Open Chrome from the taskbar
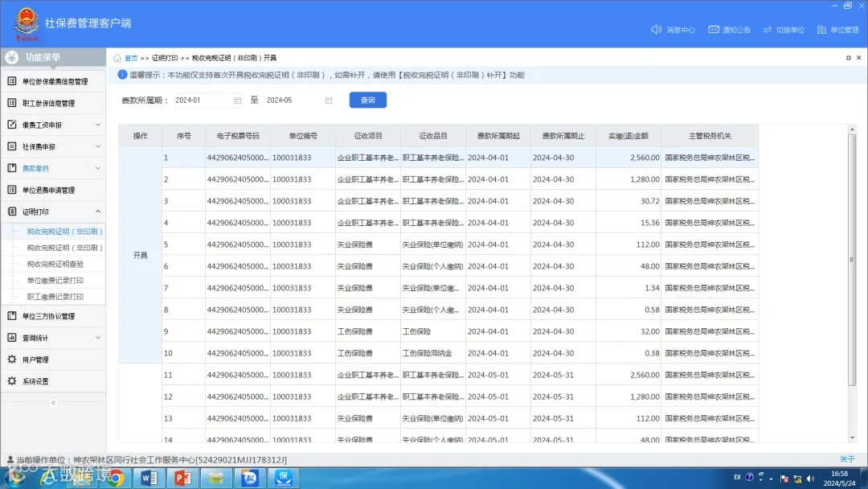The width and height of the screenshot is (868, 489). click(115, 478)
